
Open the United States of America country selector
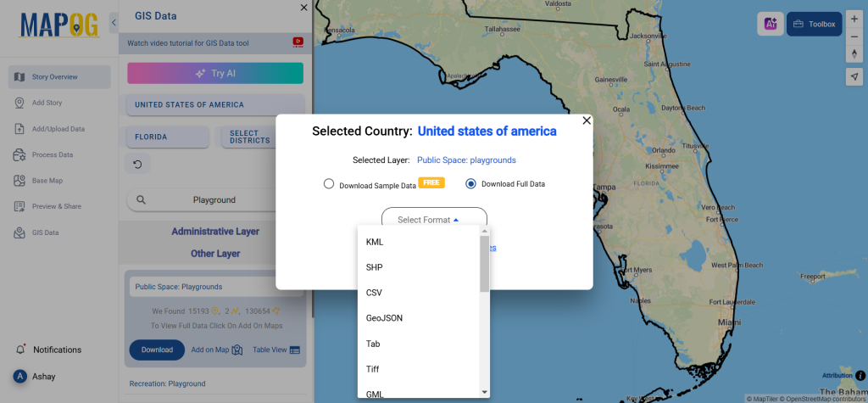[x=215, y=104]
